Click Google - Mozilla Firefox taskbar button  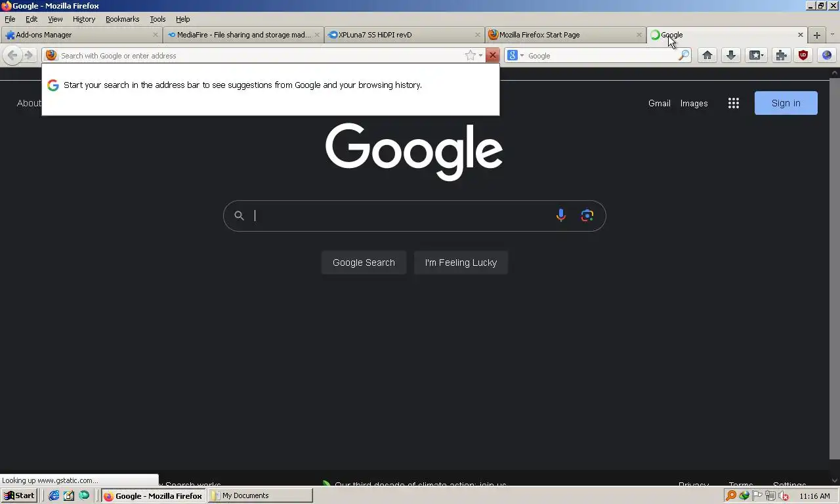[154, 495]
